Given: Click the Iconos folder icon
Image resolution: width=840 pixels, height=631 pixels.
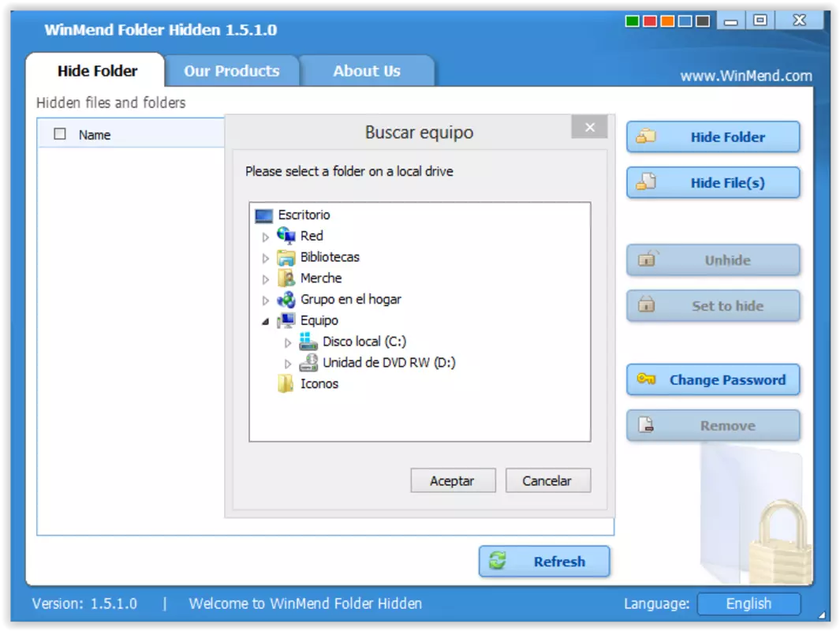Looking at the screenshot, I should (286, 383).
